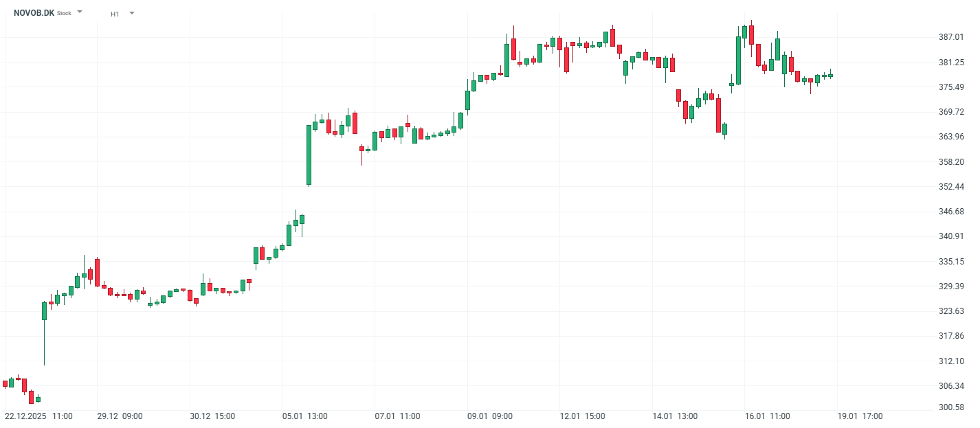Click the last candle on the chart

[830, 76]
